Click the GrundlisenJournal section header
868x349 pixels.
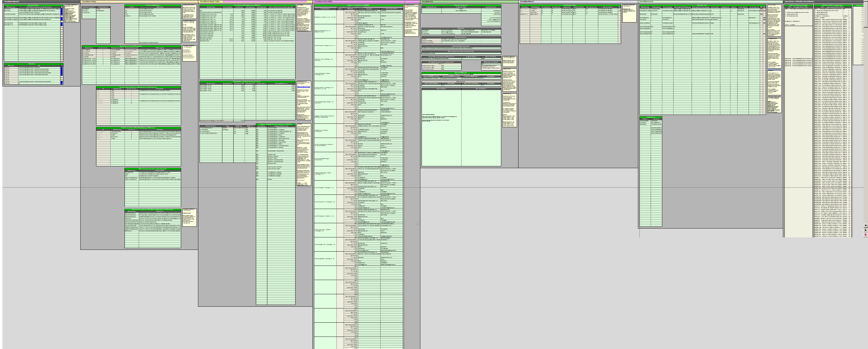[x=647, y=2]
